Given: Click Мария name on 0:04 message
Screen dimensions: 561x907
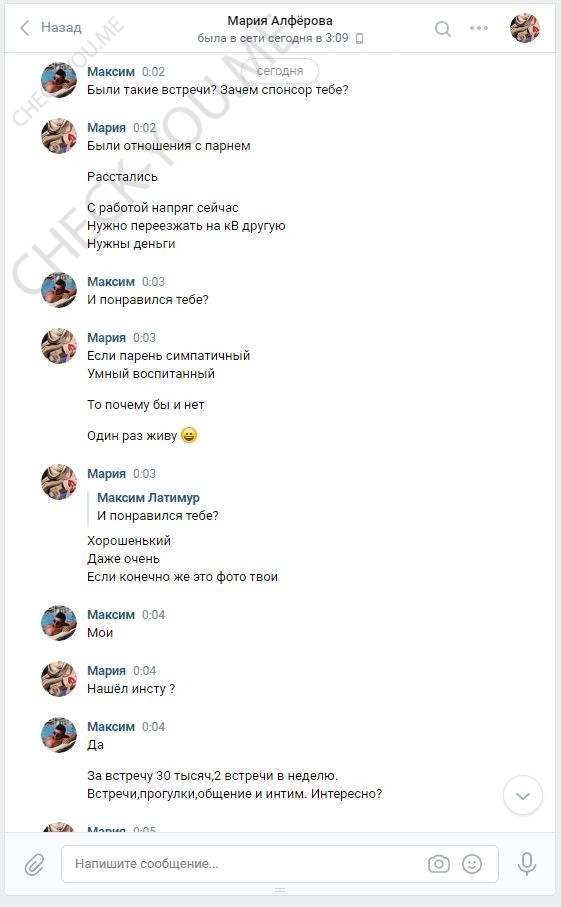Looking at the screenshot, I should coord(106,671).
